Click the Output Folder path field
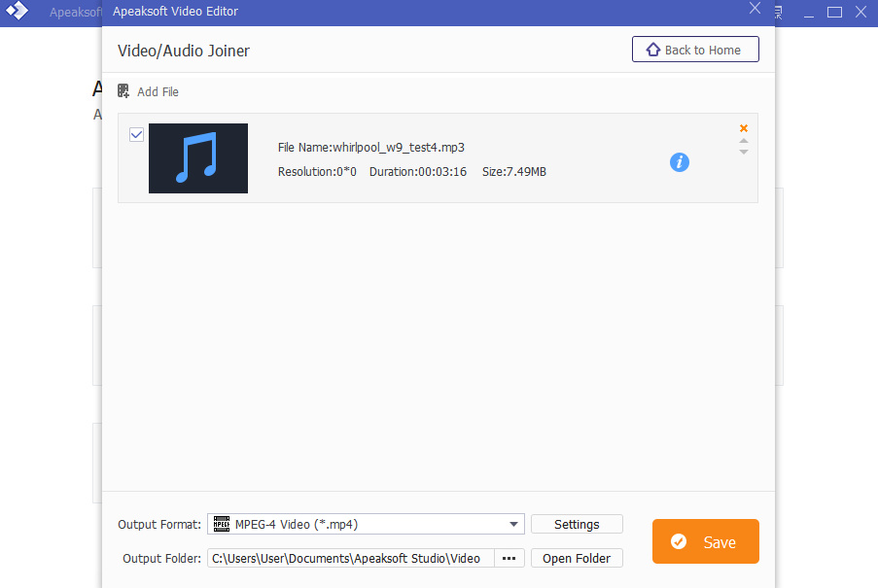Image resolution: width=878 pixels, height=588 pixels. (x=351, y=558)
